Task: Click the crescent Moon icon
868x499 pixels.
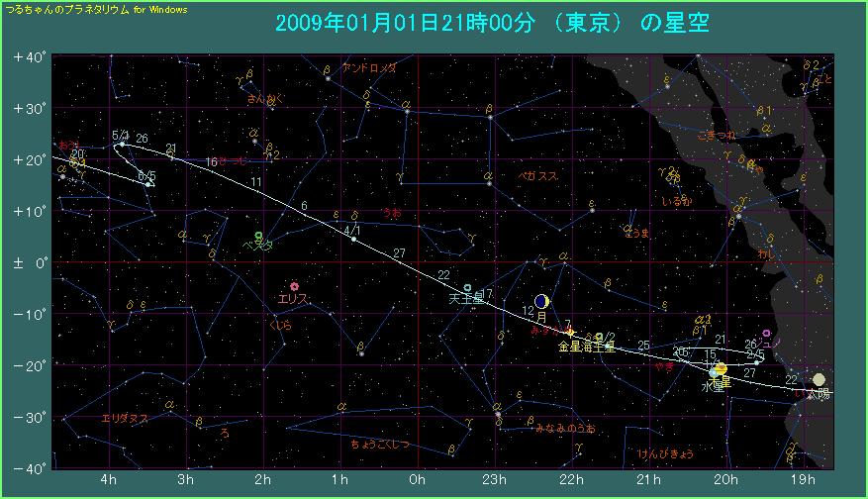Action: click(x=541, y=301)
